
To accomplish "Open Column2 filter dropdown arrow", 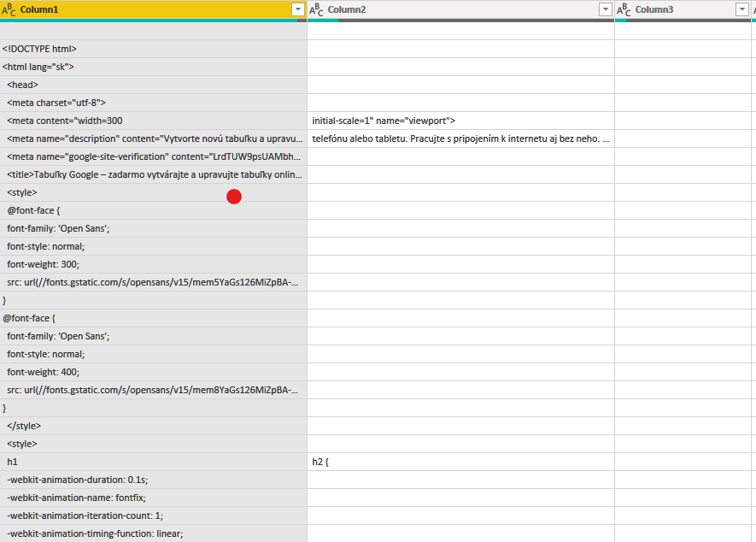I will point(605,9).
